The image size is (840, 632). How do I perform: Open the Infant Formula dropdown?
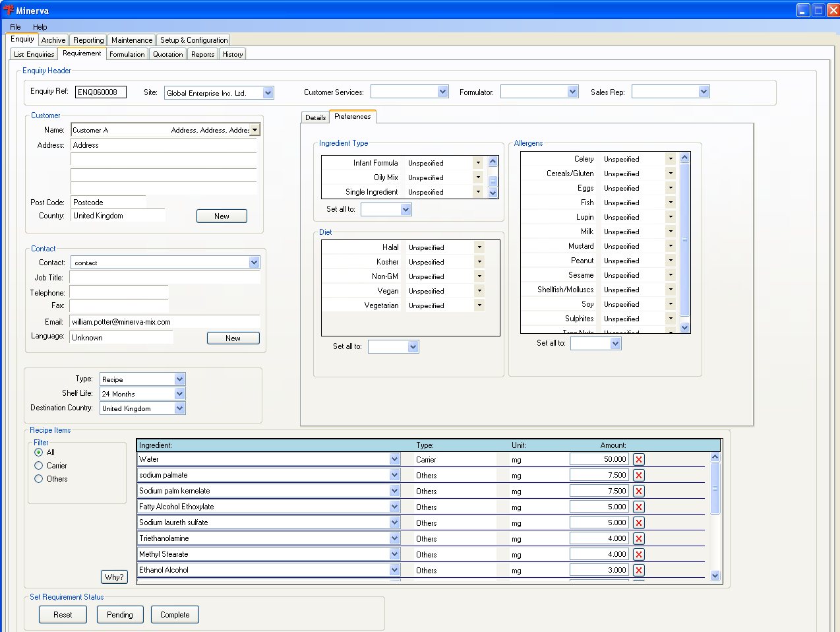(x=478, y=163)
